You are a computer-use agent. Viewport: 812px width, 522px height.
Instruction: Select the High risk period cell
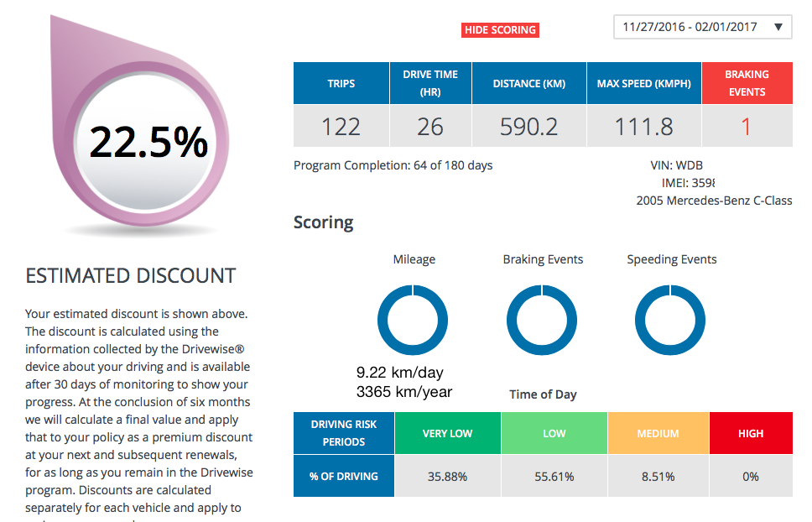[x=751, y=432]
